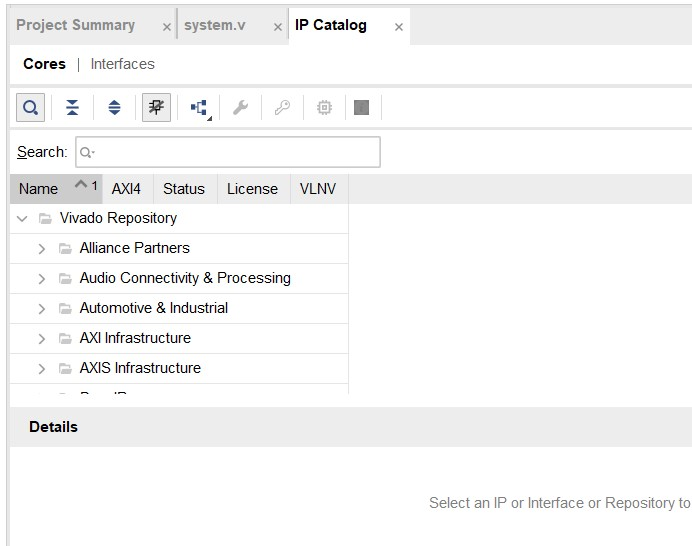Click the License column header

coord(252,189)
